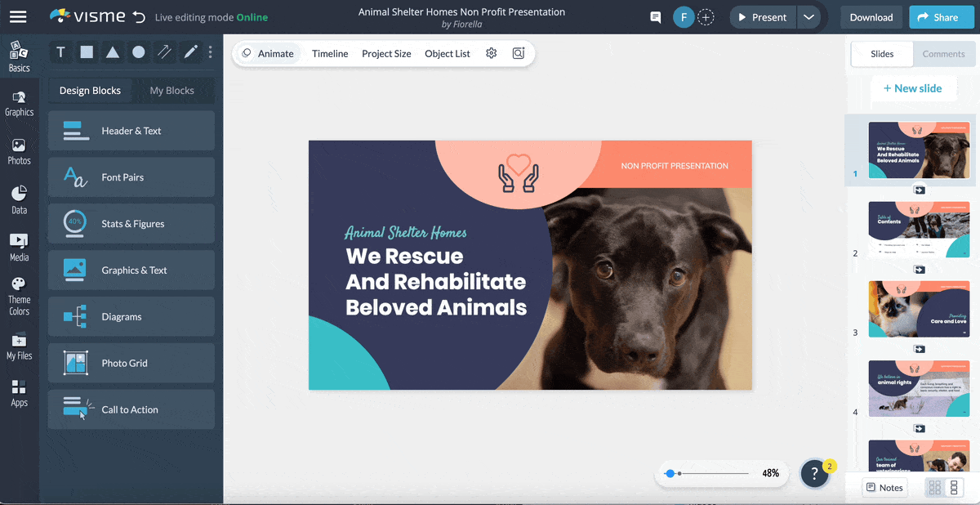This screenshot has height=505, width=980.
Task: Click the New slide button
Action: click(x=914, y=87)
